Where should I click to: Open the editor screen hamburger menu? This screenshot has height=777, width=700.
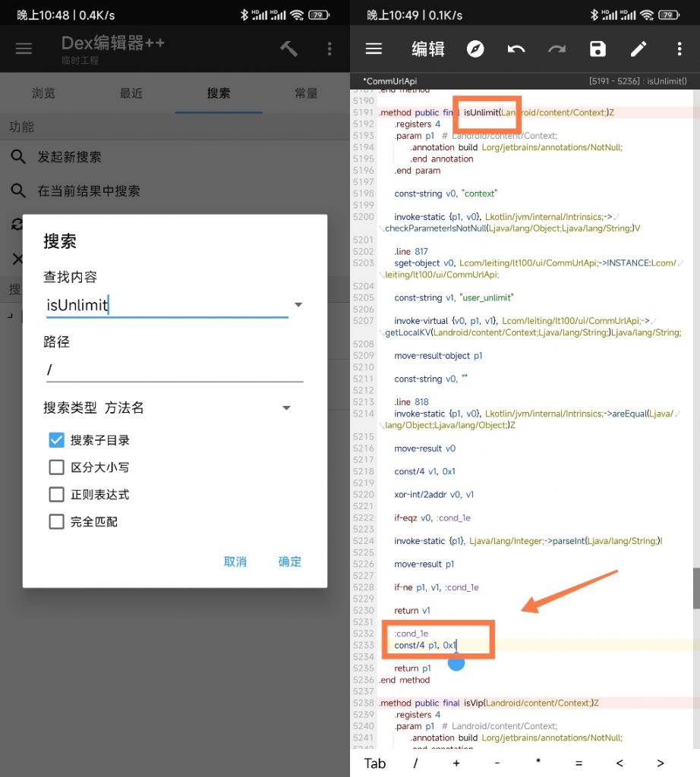point(374,48)
